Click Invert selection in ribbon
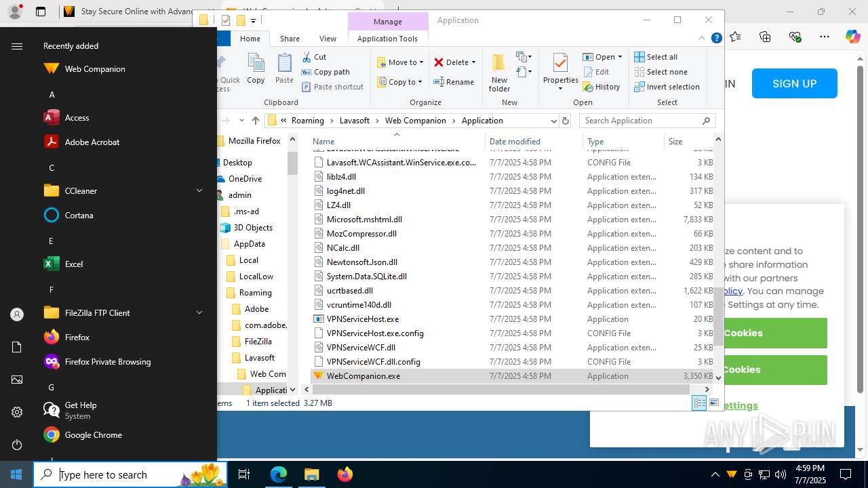868x488 pixels. coord(667,87)
